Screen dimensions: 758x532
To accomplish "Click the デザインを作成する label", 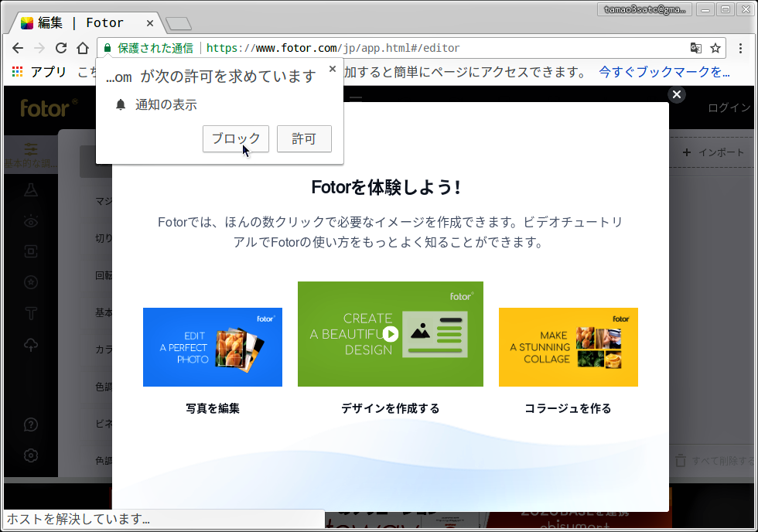I will [391, 408].
